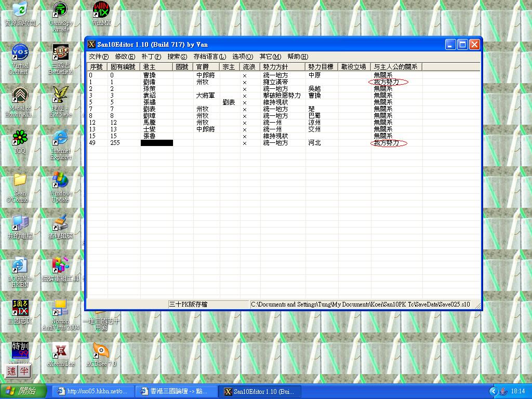Sort by 勢力方針 column header
532x399 pixels.
[283, 67]
